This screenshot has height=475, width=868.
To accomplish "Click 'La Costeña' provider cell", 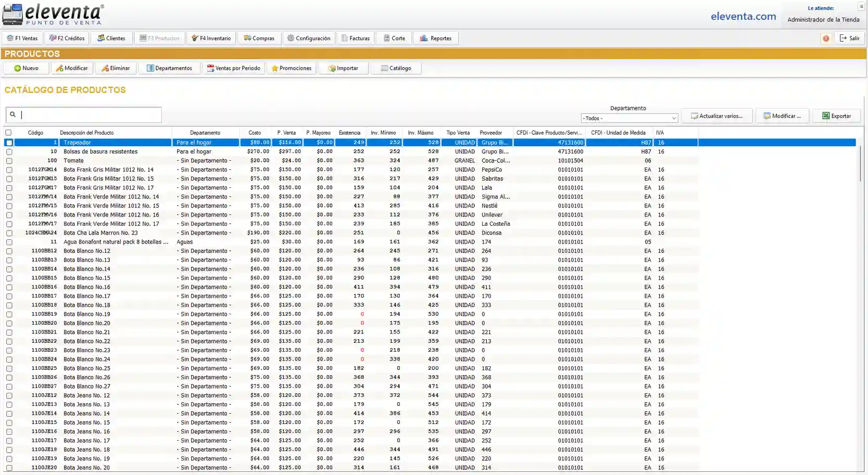I will point(496,224).
